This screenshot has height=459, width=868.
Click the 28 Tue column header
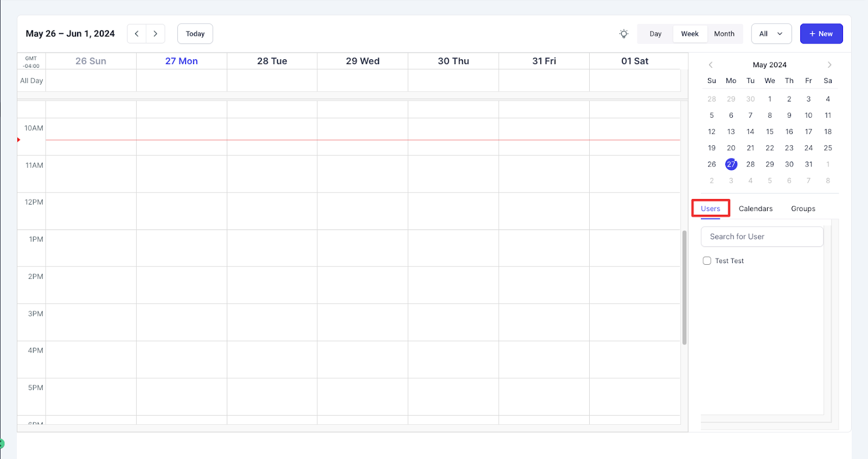pyautogui.click(x=272, y=61)
